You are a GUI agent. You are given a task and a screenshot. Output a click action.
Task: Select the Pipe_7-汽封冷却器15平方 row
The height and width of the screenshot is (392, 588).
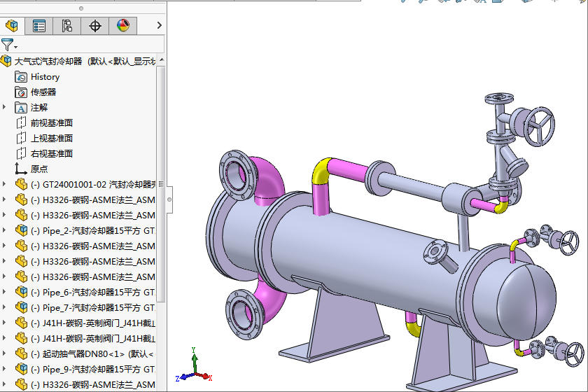pos(93,307)
